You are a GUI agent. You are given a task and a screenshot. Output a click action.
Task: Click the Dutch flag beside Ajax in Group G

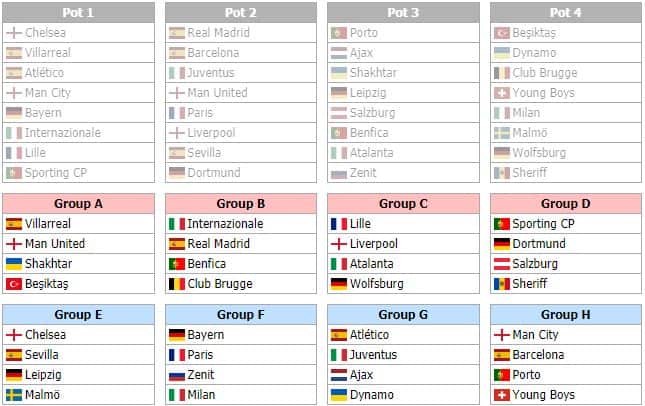(339, 375)
